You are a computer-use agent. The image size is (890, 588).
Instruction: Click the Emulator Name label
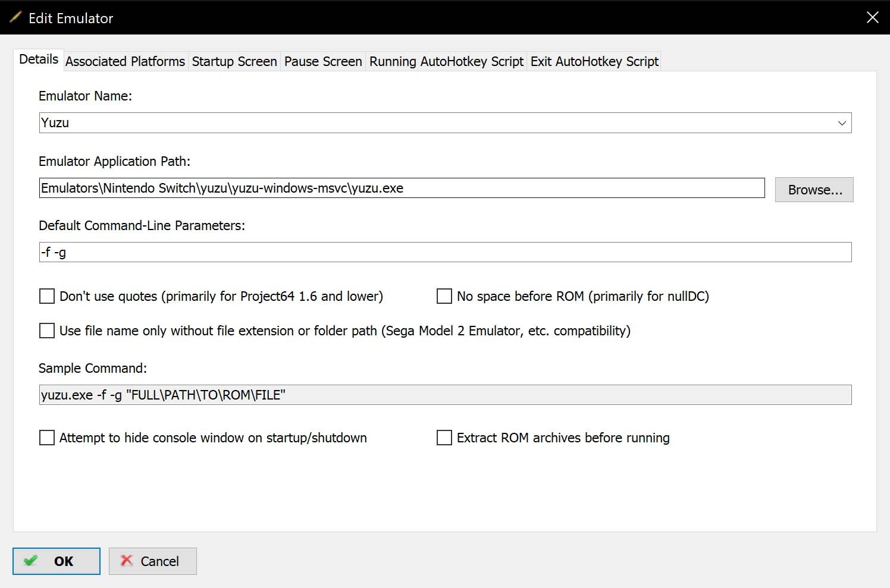tap(85, 96)
